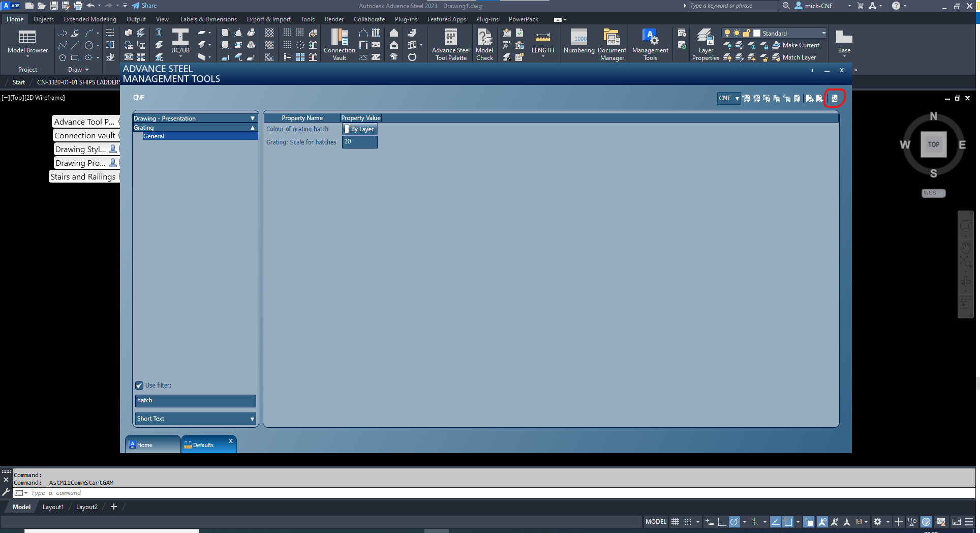Open the Numbering tool

[x=579, y=42]
